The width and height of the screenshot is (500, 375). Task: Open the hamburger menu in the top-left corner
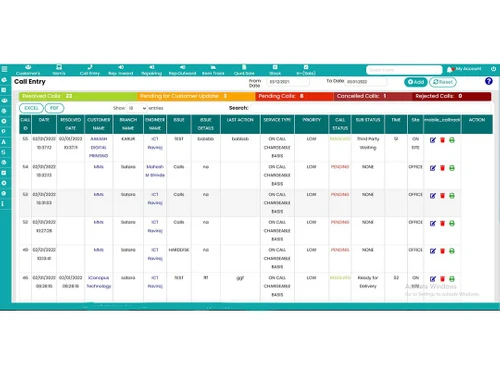4,69
